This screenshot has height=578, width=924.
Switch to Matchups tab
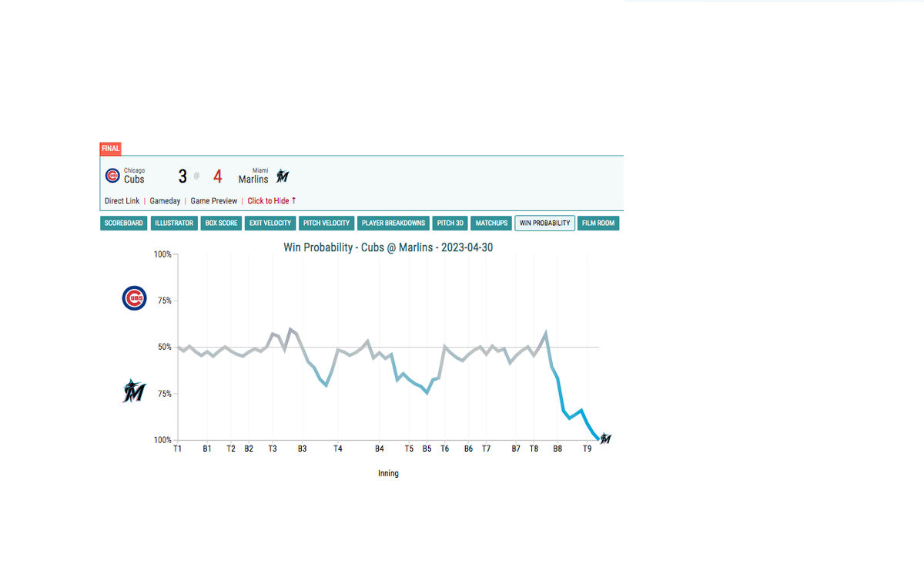tap(491, 223)
